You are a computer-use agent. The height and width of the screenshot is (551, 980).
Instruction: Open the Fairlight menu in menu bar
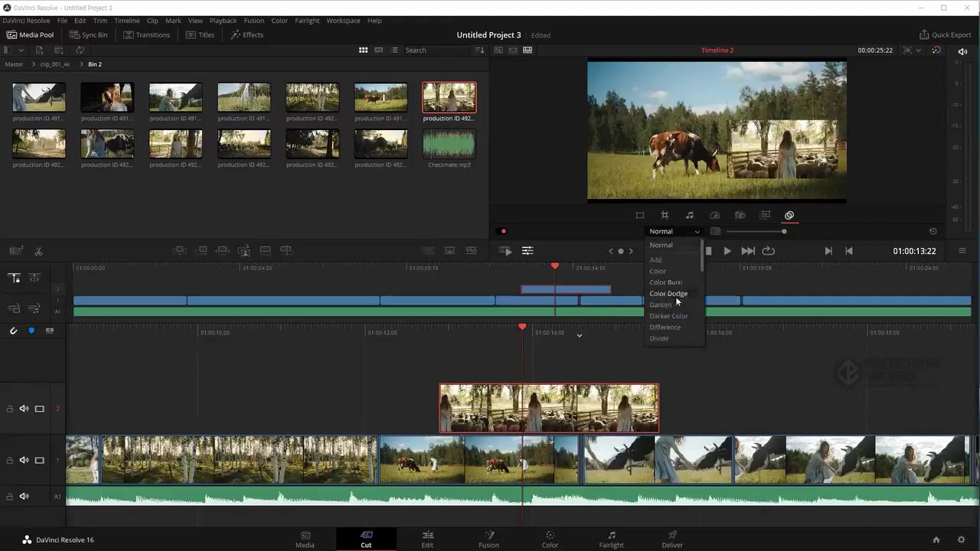click(x=307, y=21)
